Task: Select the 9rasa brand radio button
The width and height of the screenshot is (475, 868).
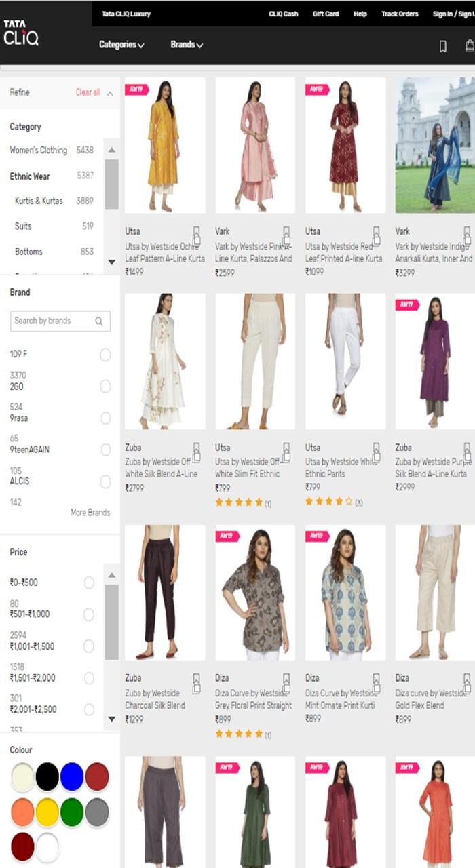Action: (x=105, y=418)
